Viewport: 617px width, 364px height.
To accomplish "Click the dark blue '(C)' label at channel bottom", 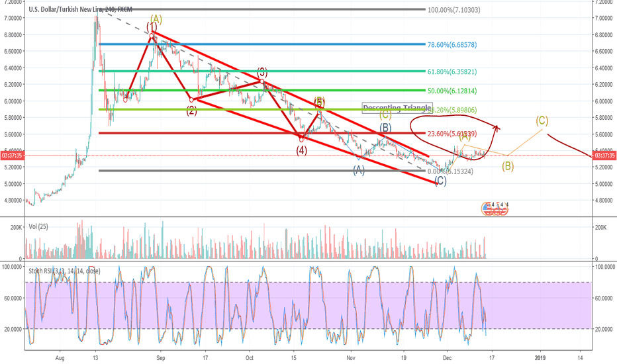I will 441,181.
